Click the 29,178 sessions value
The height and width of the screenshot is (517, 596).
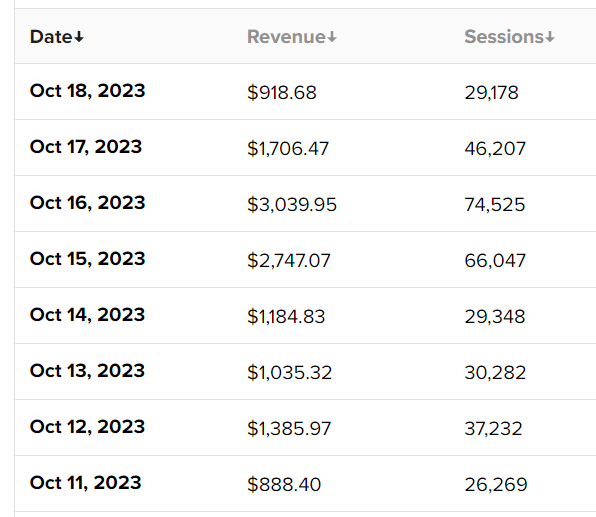[491, 92]
